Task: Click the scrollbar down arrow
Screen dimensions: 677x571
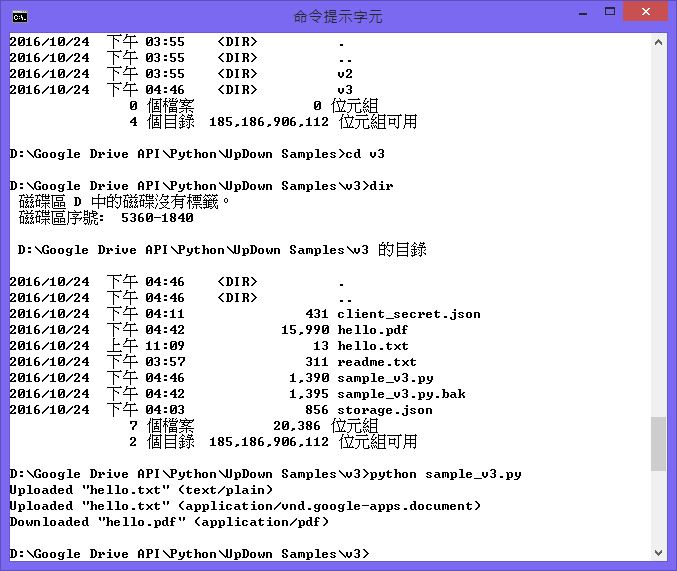Action: coord(658,552)
